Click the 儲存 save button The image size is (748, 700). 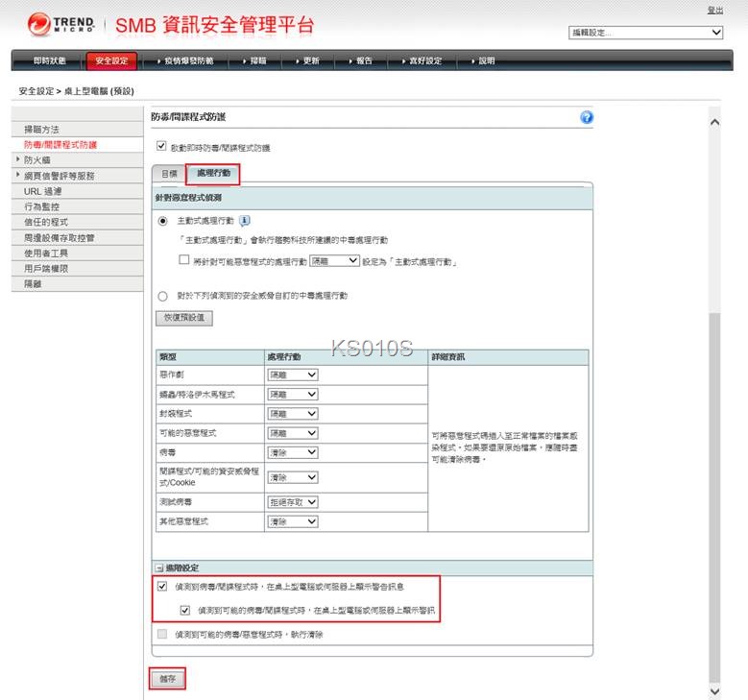167,679
